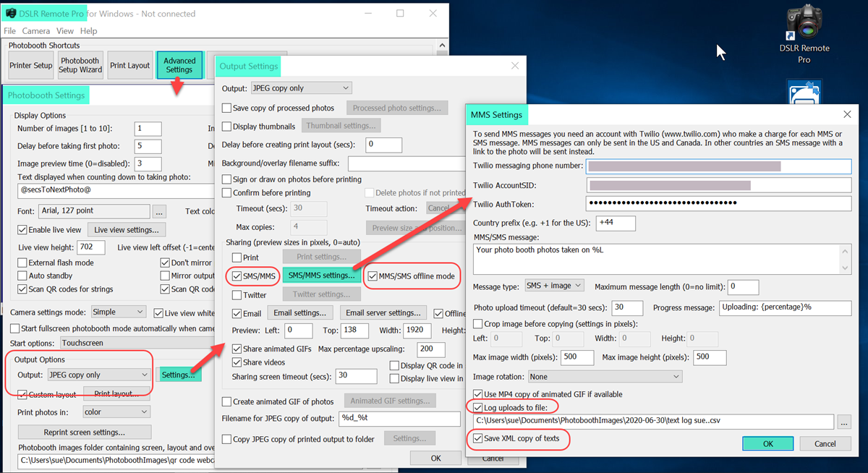Click browse ellipsis for log file path
This screenshot has height=473, width=868.
pos(844,421)
